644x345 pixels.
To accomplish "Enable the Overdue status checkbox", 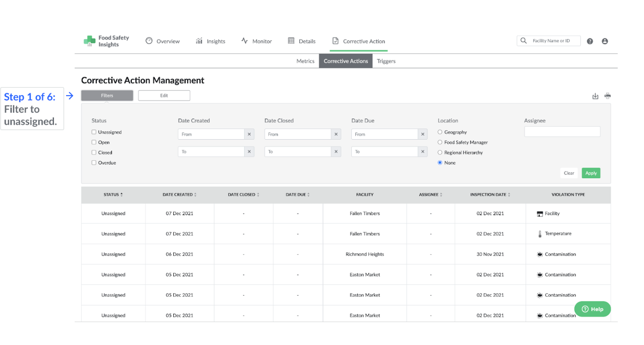I will click(94, 163).
